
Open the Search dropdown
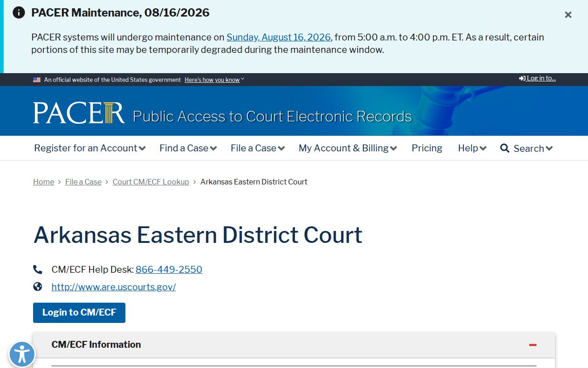point(526,148)
